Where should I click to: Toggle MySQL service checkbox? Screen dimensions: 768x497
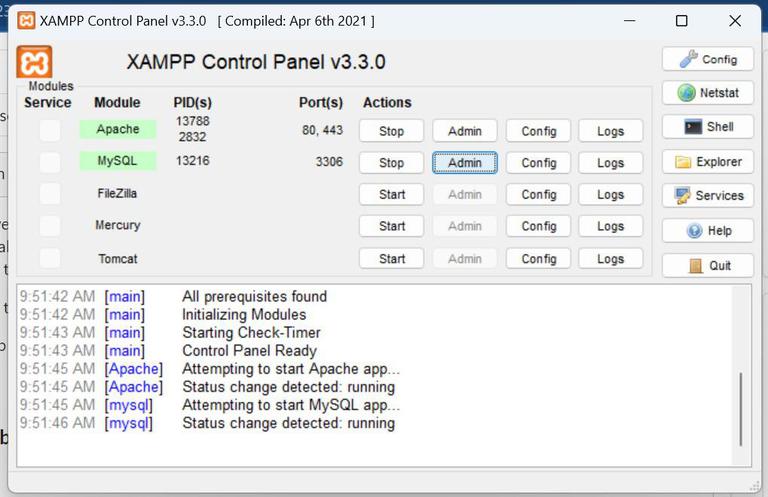click(49, 162)
